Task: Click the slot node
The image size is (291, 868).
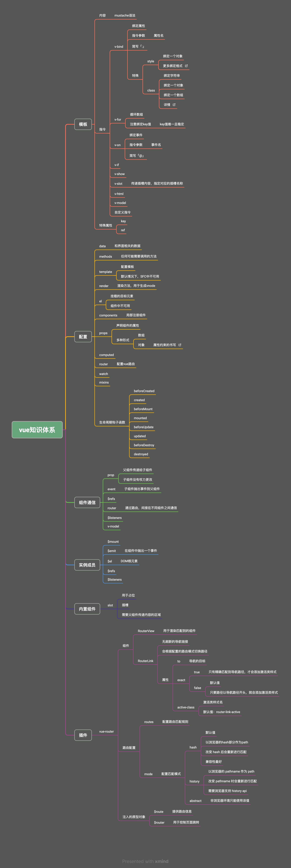Action: (x=110, y=605)
